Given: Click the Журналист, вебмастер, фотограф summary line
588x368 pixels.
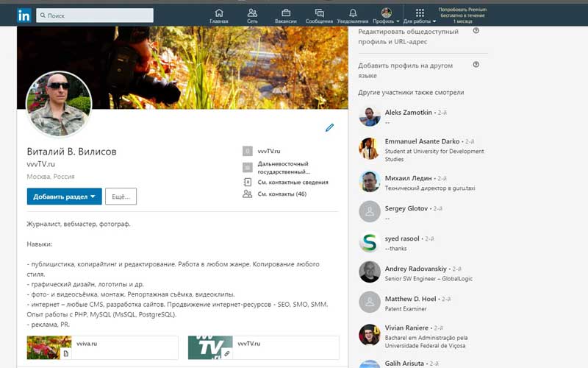Looking at the screenshot, I should pos(79,224).
